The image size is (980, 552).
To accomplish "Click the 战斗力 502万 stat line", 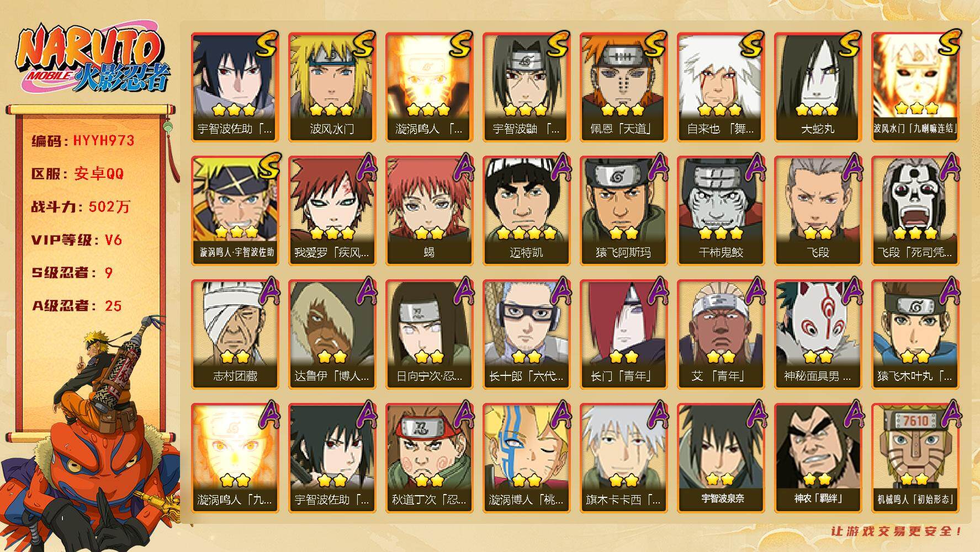I will (x=81, y=207).
